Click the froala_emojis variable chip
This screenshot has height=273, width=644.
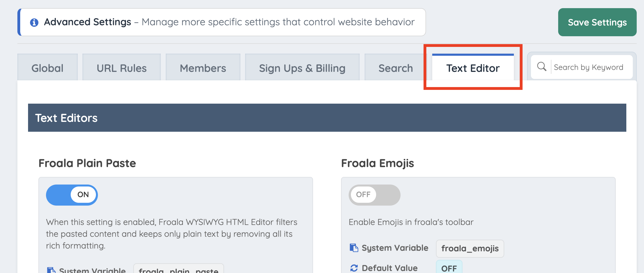[470, 249]
